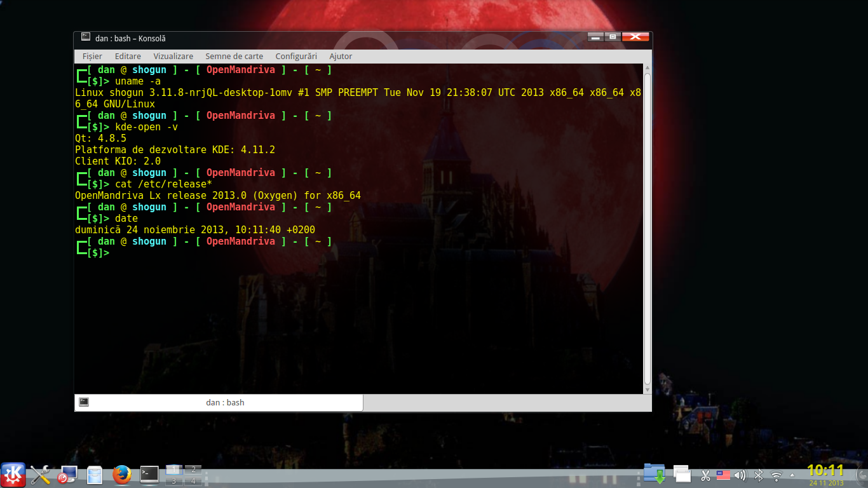Open the Bluetooth tray icon
Viewport: 868px width, 488px height.
(758, 475)
